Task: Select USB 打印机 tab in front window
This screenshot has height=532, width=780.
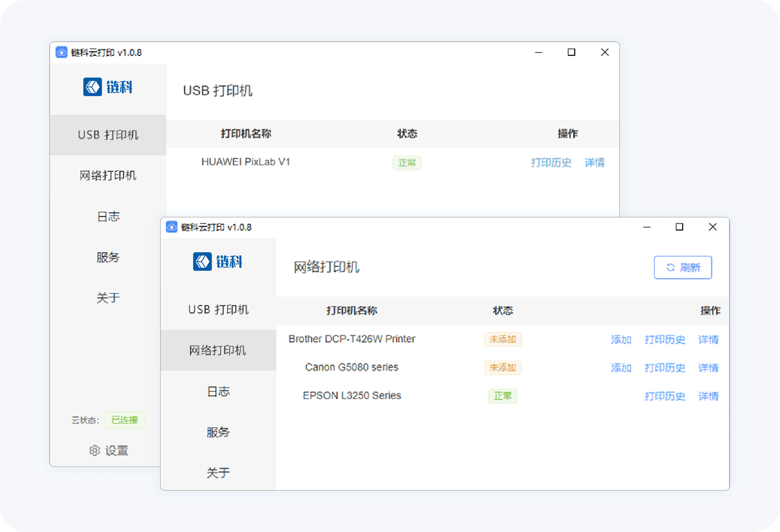Action: coord(218,309)
